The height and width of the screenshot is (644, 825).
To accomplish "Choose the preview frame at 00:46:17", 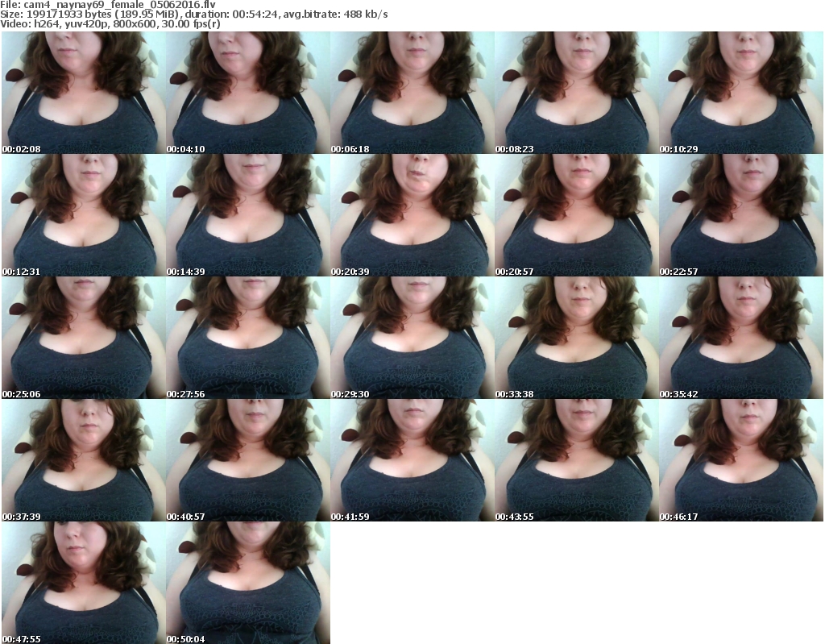I will pos(741,460).
